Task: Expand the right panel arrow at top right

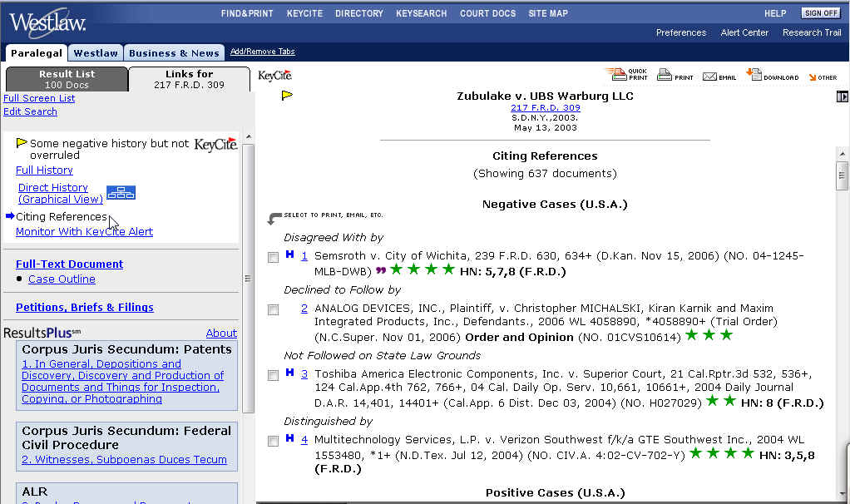Action: click(842, 97)
